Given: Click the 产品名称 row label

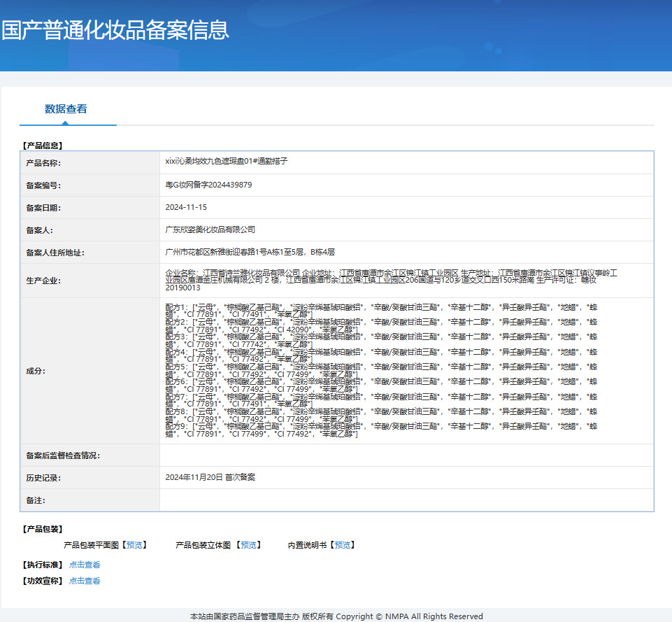Looking at the screenshot, I should tap(43, 163).
